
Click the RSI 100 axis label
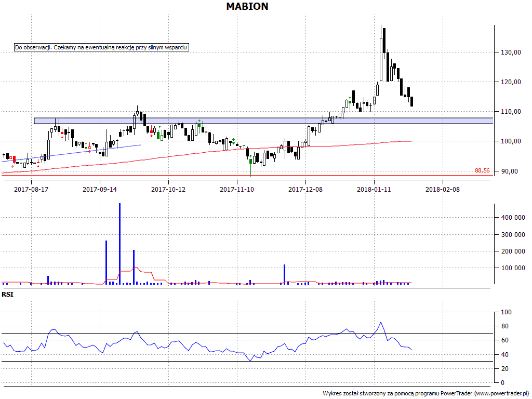tap(506, 312)
